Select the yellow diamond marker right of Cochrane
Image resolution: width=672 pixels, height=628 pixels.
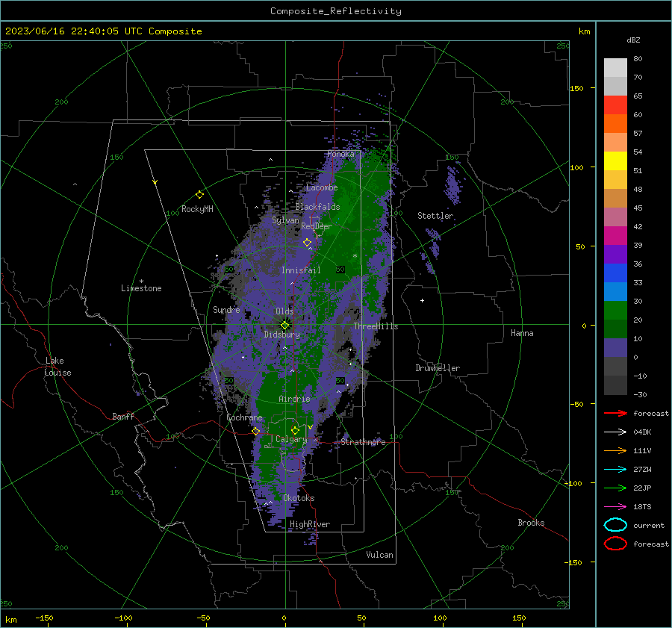pos(256,431)
